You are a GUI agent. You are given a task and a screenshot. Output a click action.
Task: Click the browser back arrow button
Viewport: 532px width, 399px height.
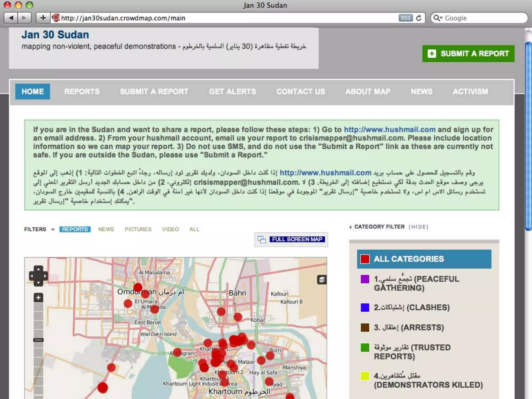tap(11, 18)
